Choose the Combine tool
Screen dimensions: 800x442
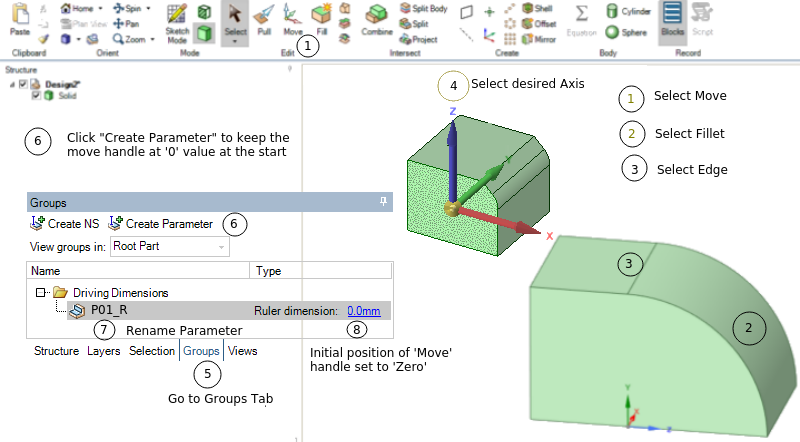tap(376, 19)
